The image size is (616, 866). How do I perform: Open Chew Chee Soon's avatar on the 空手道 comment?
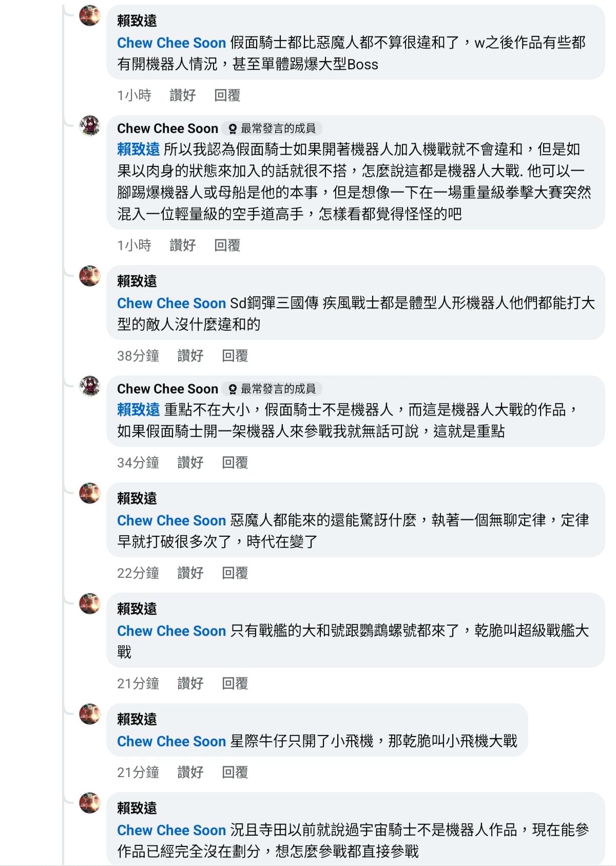pyautogui.click(x=90, y=126)
